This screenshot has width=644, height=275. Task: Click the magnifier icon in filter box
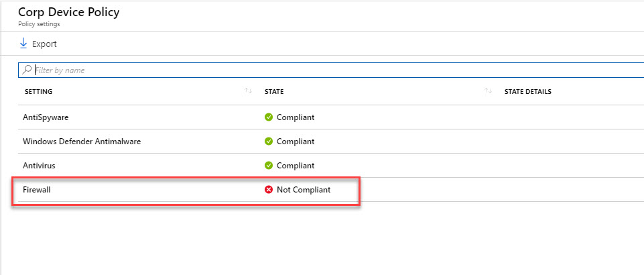click(27, 70)
